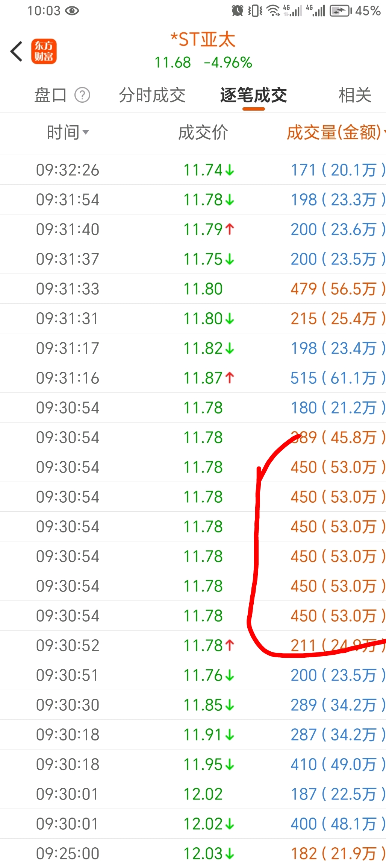Select volume 479 (56.5万)

338,289
